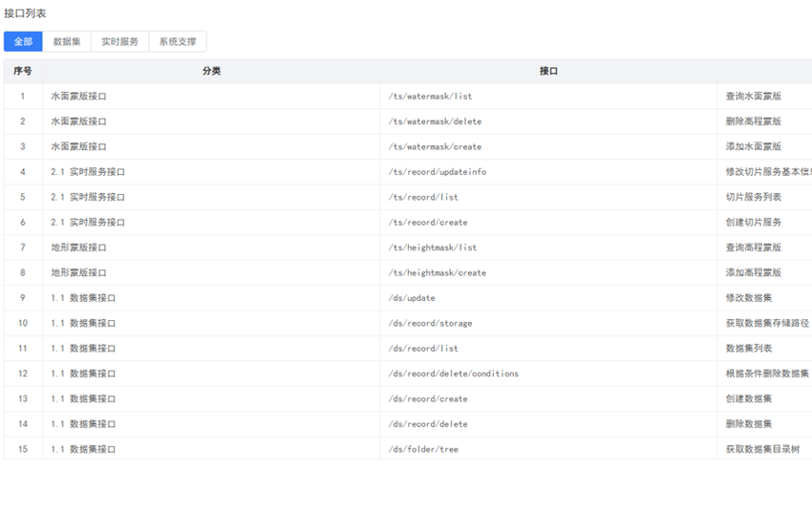Click the 获取数据集目录树 description

[x=761, y=449]
